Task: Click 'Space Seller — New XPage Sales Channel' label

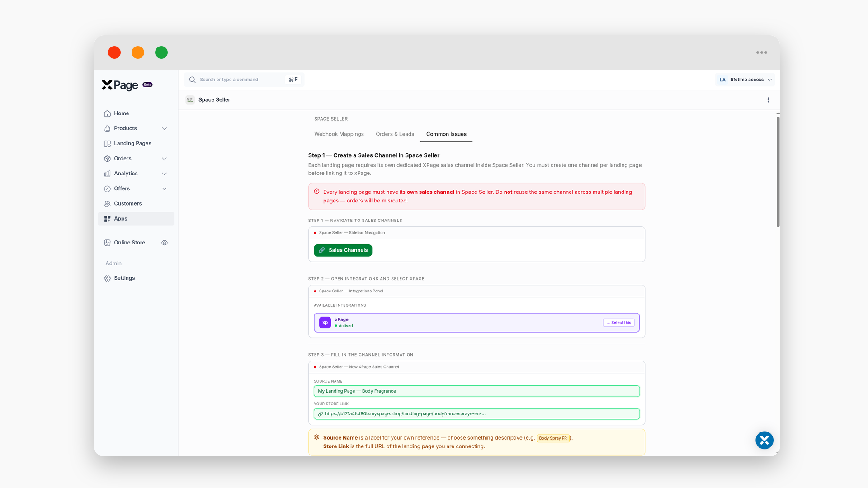Action: pos(359,367)
